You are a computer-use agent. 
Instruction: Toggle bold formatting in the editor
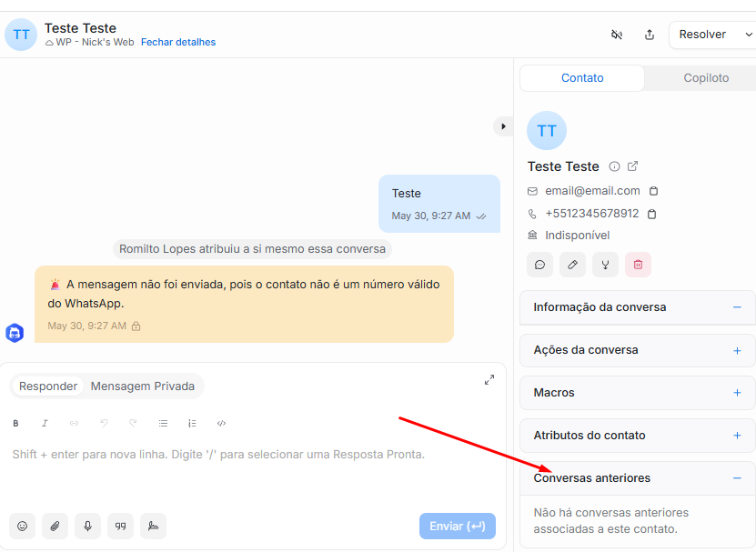coord(15,423)
